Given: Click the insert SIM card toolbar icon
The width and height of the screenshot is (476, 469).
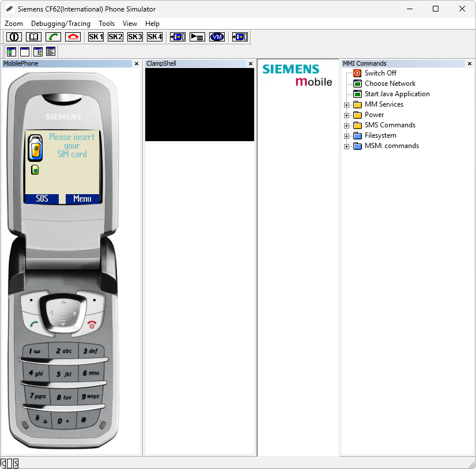Looking at the screenshot, I should click(x=177, y=37).
